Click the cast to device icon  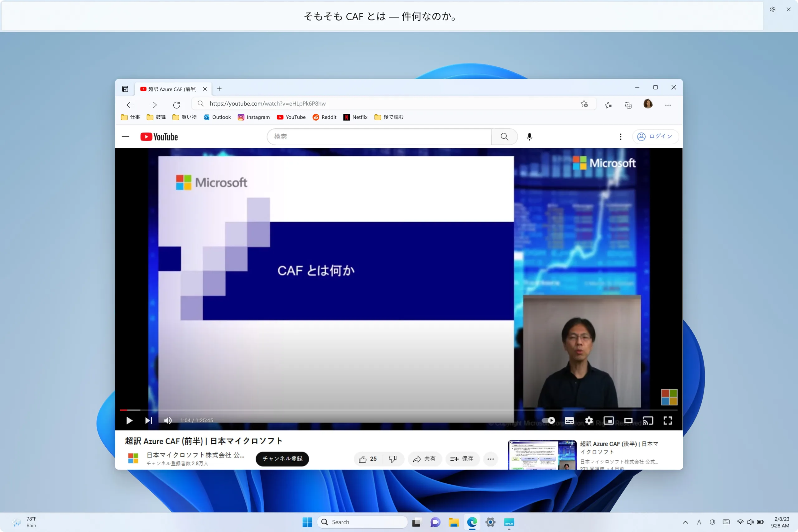(x=648, y=420)
